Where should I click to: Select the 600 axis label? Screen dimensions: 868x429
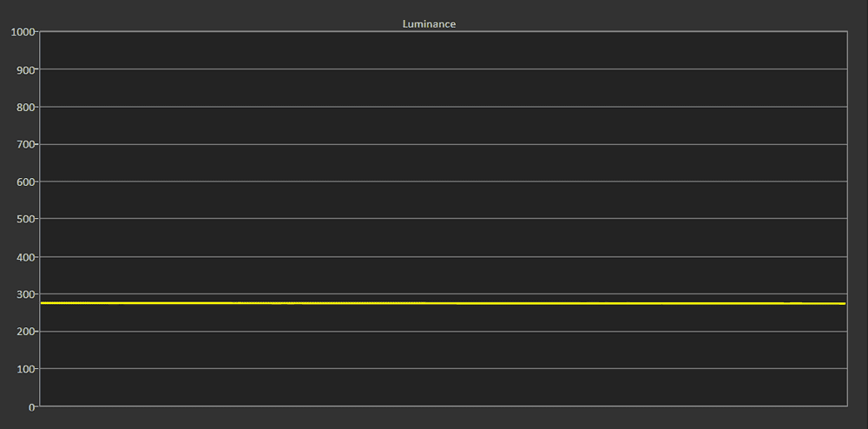point(26,181)
